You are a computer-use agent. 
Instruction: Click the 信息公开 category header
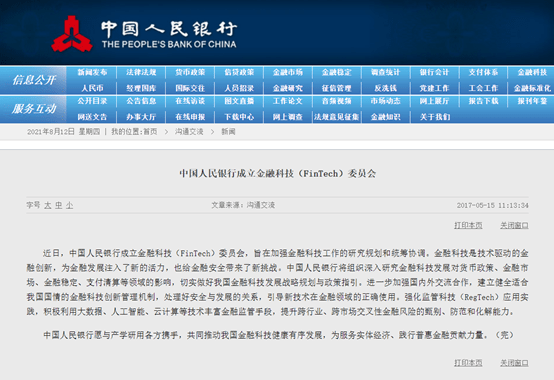pos(34,80)
